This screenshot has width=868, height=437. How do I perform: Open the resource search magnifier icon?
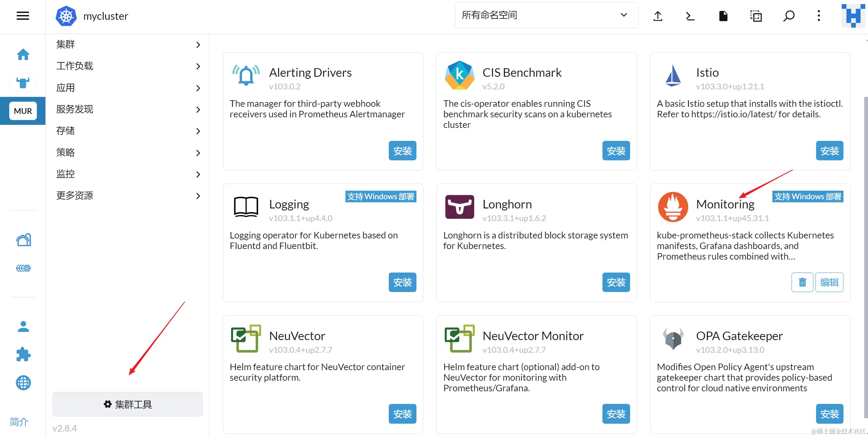point(788,16)
